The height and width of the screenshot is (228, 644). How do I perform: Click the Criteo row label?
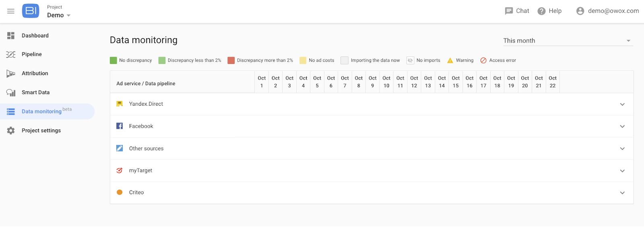coord(136,193)
